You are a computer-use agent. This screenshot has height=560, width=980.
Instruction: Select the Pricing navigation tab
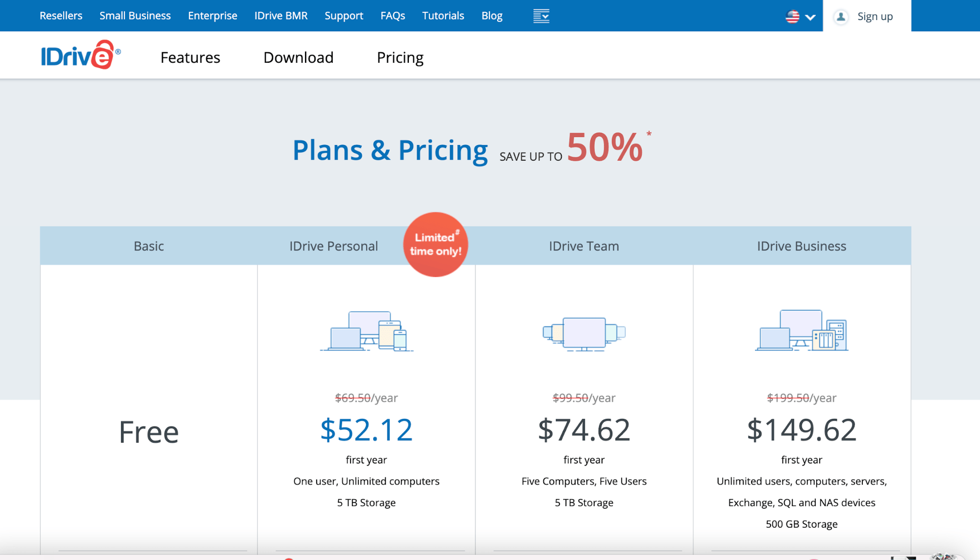tap(401, 57)
